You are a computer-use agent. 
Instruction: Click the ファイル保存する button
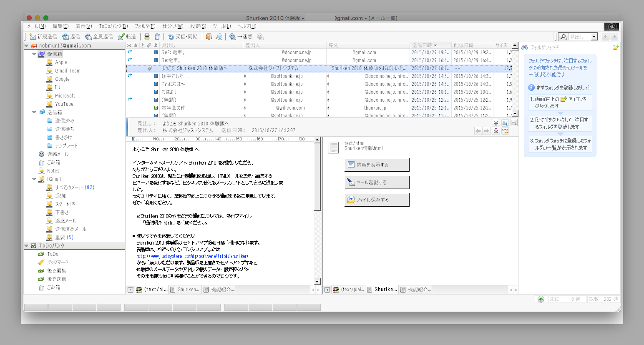point(377,200)
